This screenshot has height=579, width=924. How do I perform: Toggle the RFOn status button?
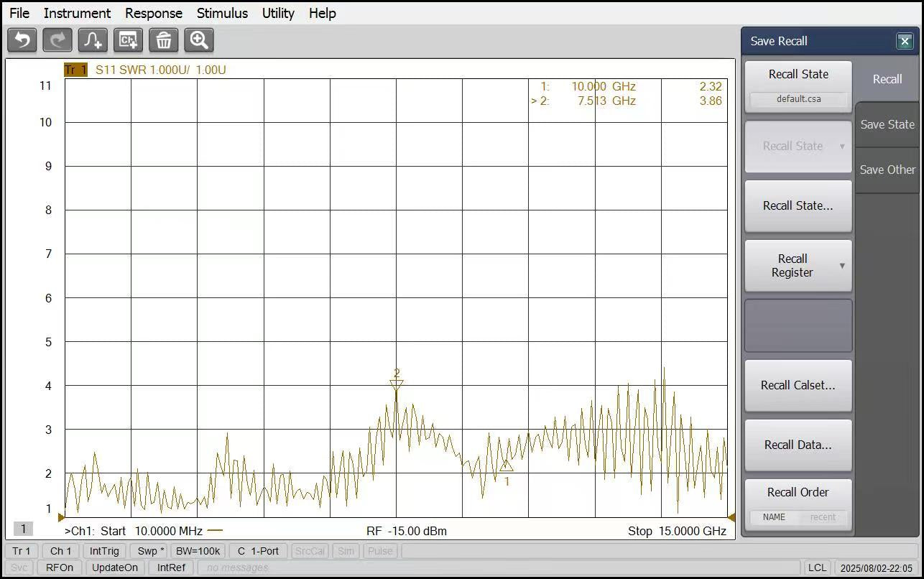pos(60,568)
